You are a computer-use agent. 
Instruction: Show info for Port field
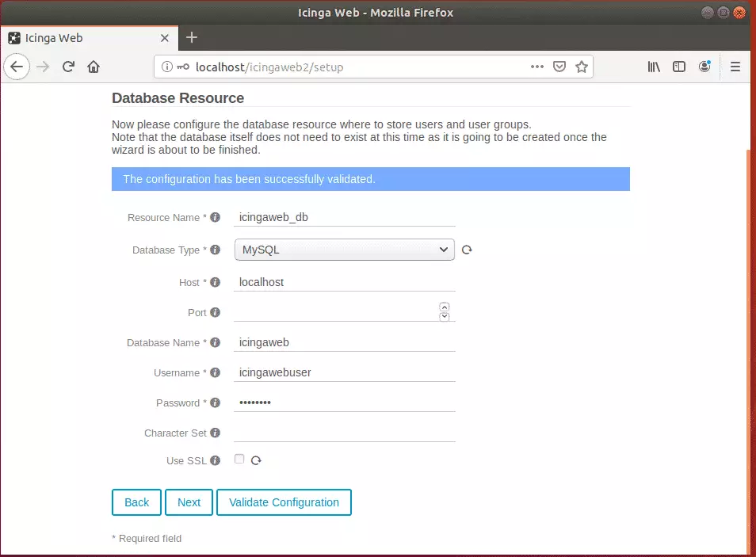pyautogui.click(x=215, y=312)
